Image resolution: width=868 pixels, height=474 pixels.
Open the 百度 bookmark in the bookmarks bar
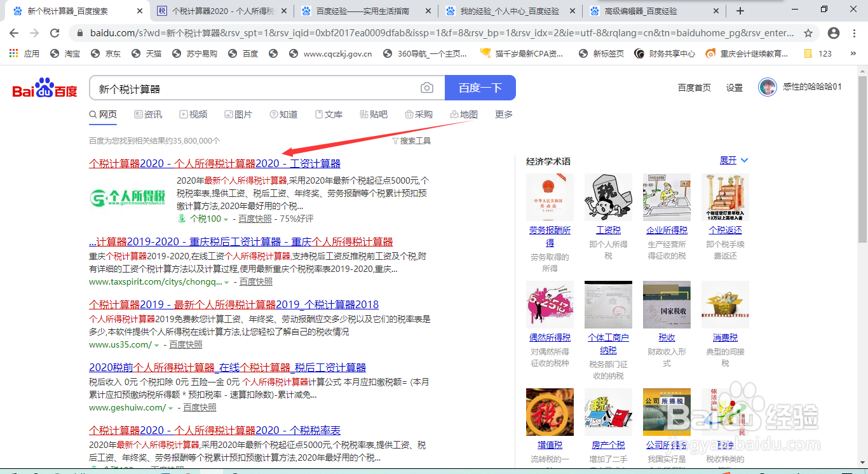pos(243,54)
